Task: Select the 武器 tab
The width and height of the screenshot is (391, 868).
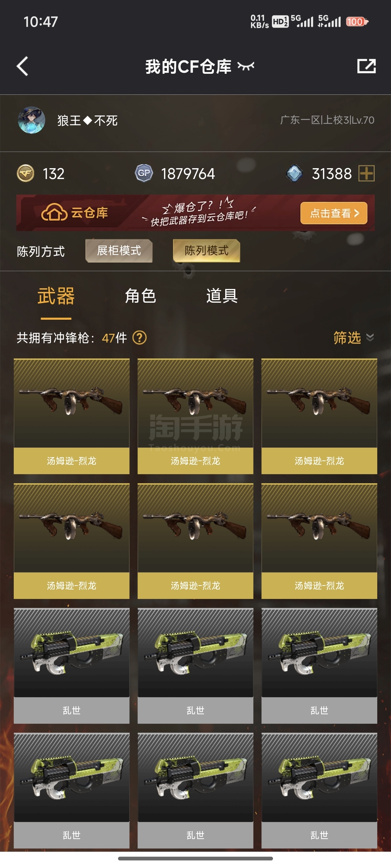Action: (x=56, y=296)
